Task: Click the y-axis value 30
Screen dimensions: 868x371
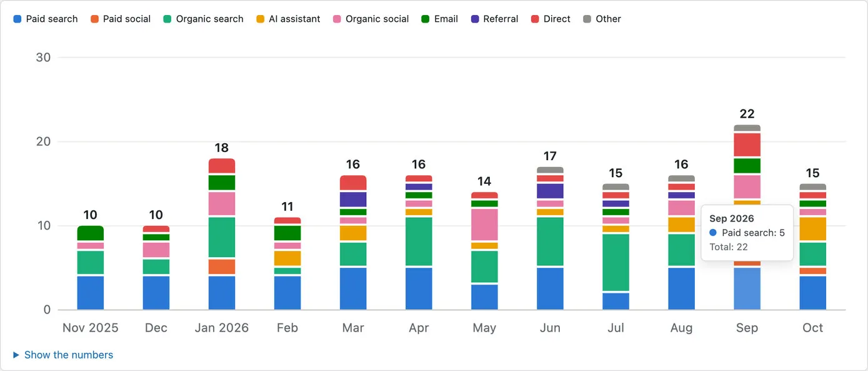Action: pyautogui.click(x=44, y=58)
